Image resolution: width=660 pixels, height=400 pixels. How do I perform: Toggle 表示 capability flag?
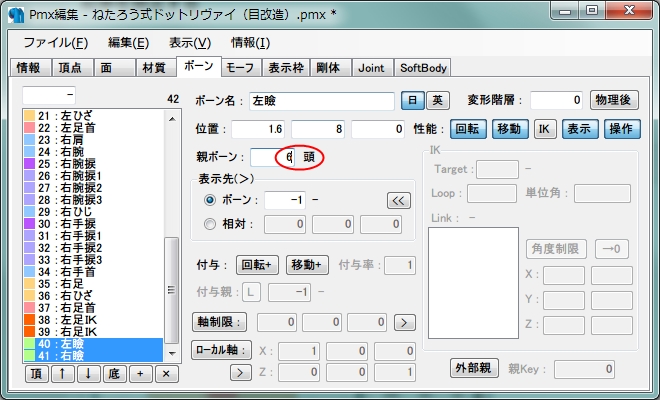tap(580, 129)
